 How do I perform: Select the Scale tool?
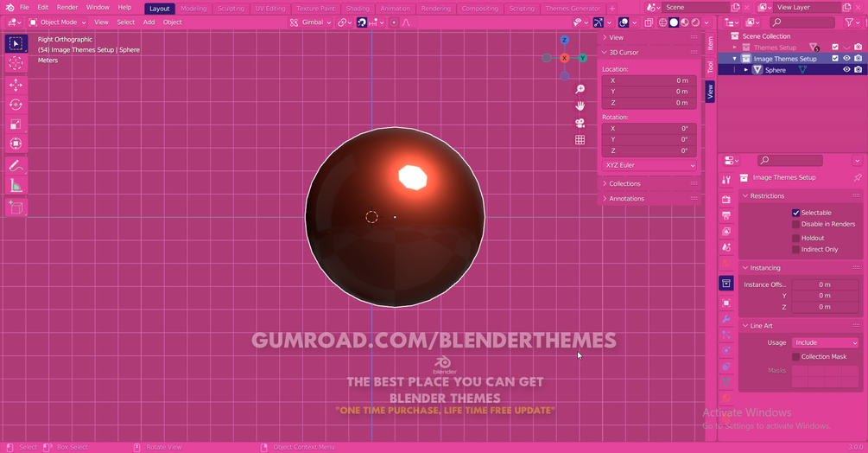[16, 124]
